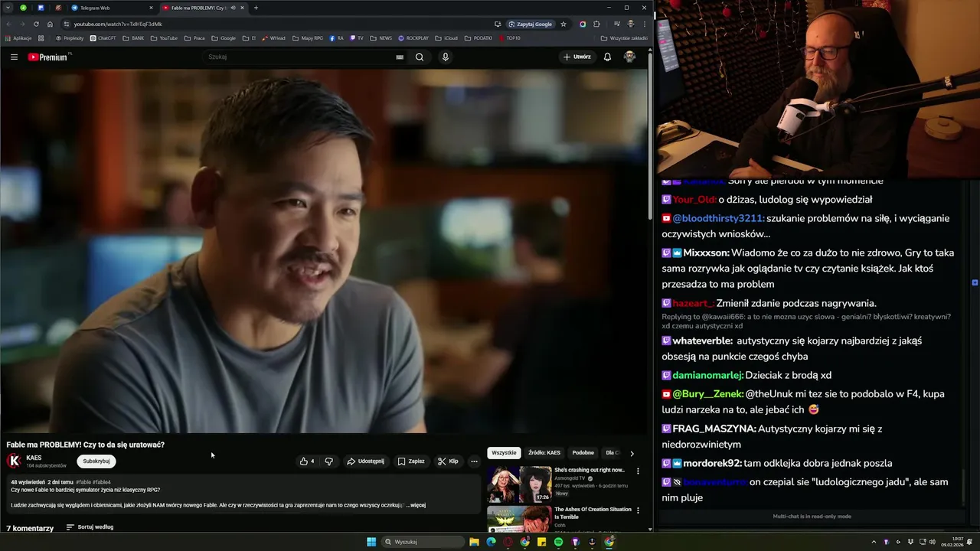Click the YouTube search magnifier button

pyautogui.click(x=420, y=57)
